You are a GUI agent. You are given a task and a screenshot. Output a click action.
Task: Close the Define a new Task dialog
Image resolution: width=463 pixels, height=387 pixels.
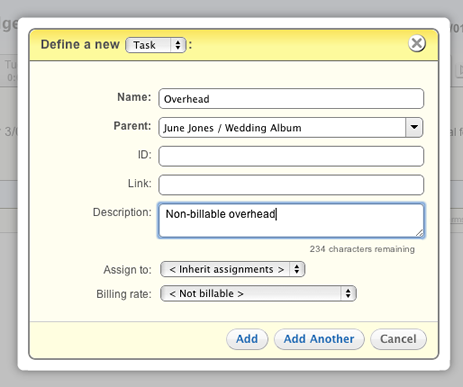click(417, 43)
